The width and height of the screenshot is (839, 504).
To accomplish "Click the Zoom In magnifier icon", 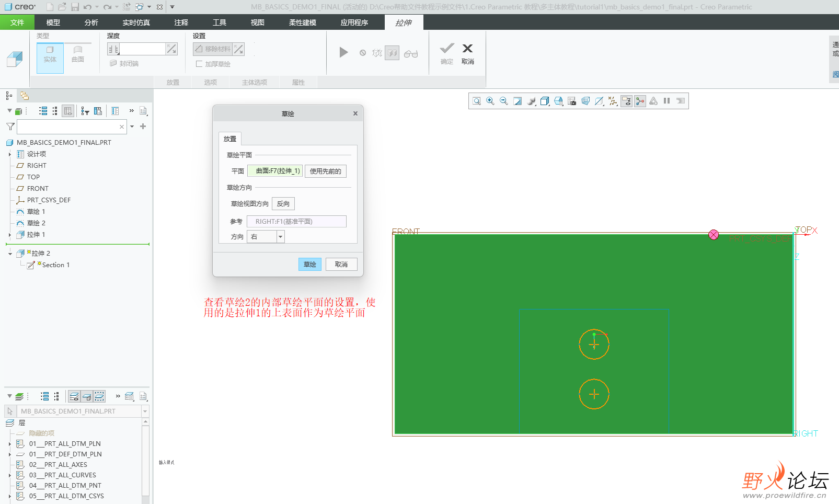I will (490, 101).
